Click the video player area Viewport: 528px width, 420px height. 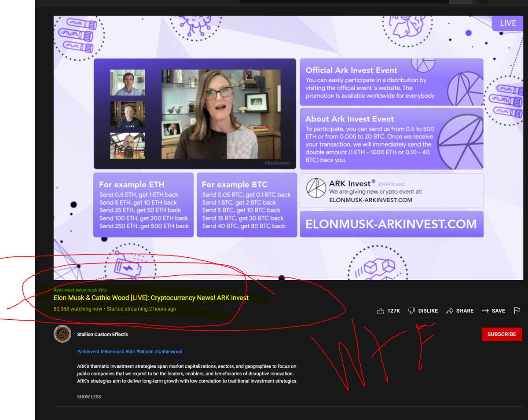(288, 148)
